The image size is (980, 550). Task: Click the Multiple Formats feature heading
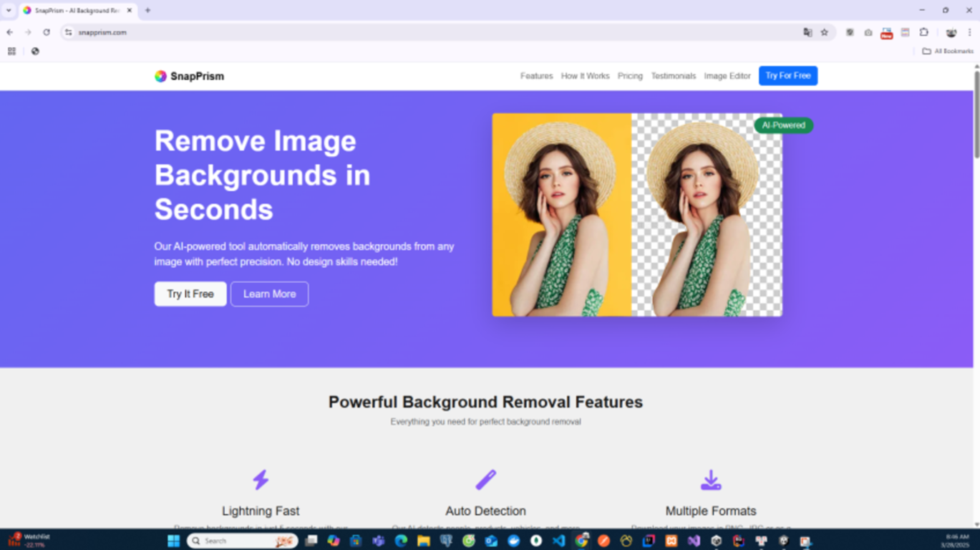tap(711, 511)
